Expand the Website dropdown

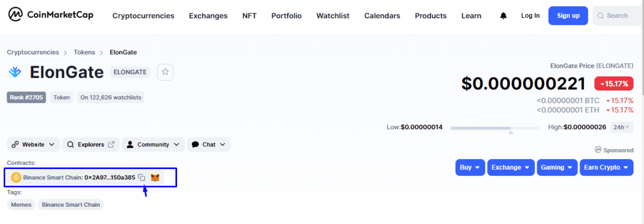(x=33, y=144)
